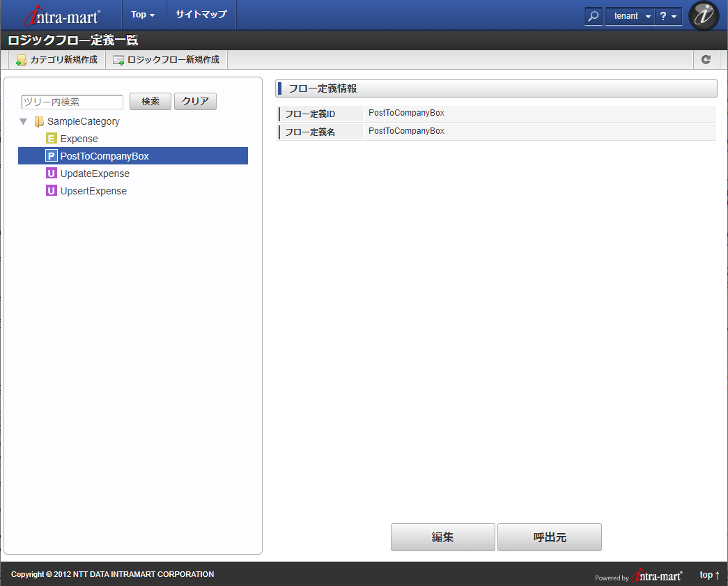Click the purple U icon beside UpdateExpense
This screenshot has height=586, width=728.
coord(51,174)
